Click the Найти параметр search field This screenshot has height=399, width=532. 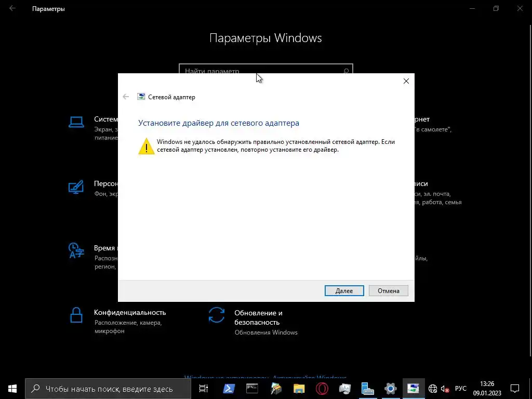point(265,69)
